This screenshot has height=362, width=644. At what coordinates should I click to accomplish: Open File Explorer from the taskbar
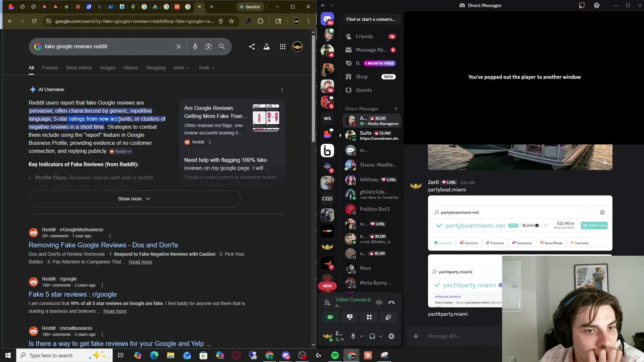tap(171, 356)
